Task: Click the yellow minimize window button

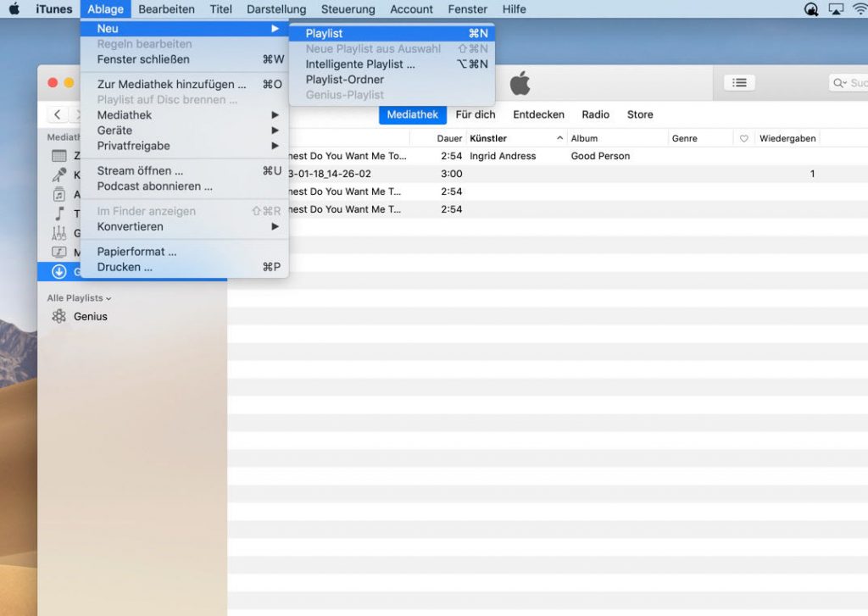Action: click(69, 82)
